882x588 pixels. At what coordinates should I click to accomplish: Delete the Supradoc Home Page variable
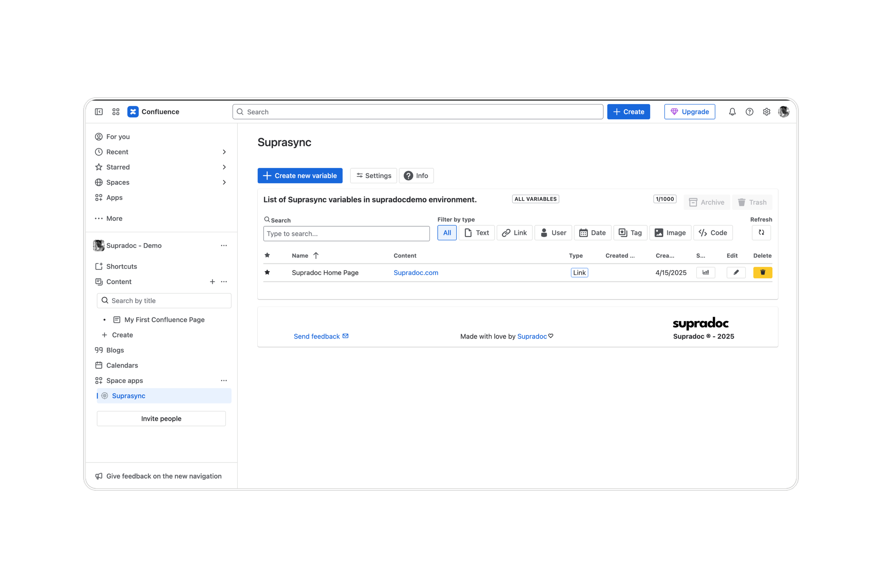[x=762, y=273]
